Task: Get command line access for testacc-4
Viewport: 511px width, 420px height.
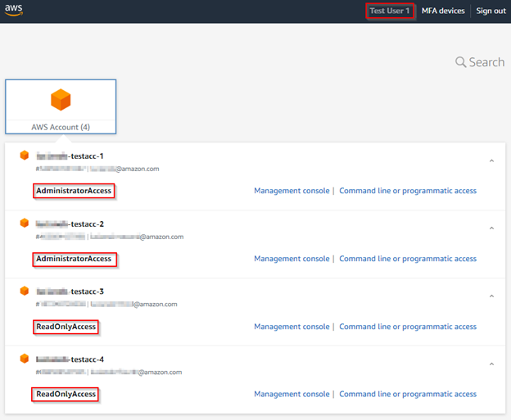Action: (408, 394)
